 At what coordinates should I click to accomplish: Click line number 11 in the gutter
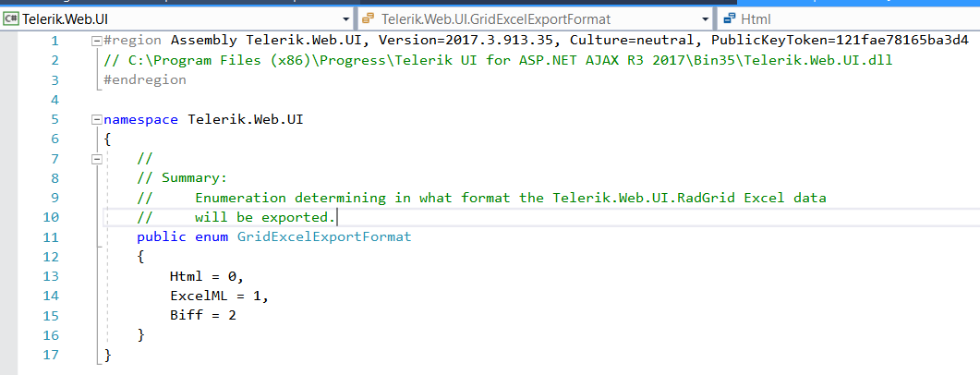(x=50, y=237)
